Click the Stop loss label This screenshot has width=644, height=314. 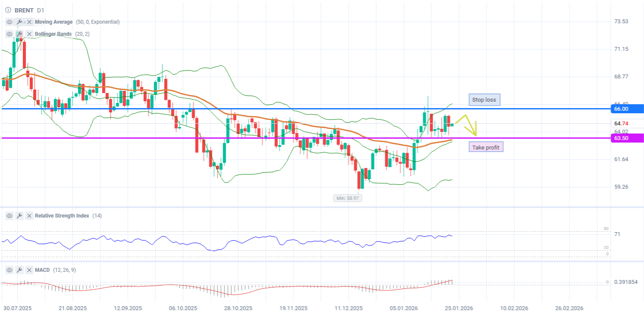click(484, 100)
